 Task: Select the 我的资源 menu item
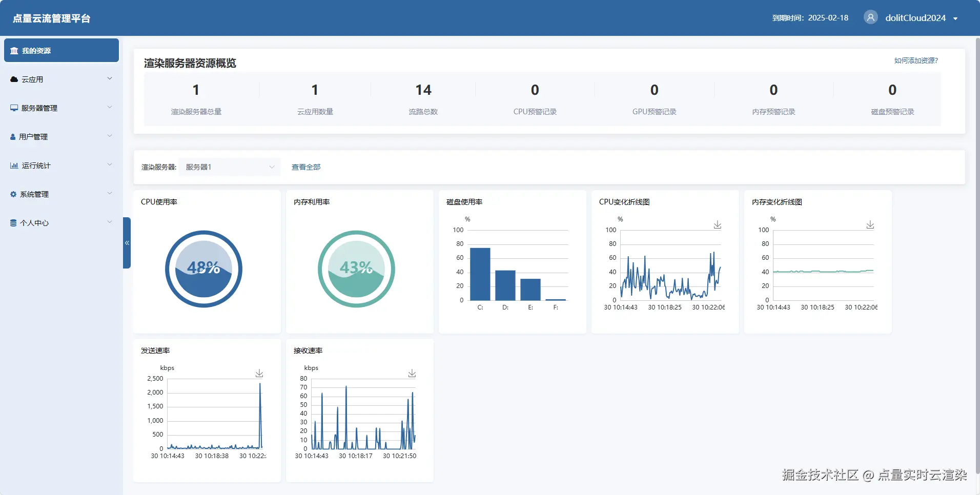pos(62,50)
